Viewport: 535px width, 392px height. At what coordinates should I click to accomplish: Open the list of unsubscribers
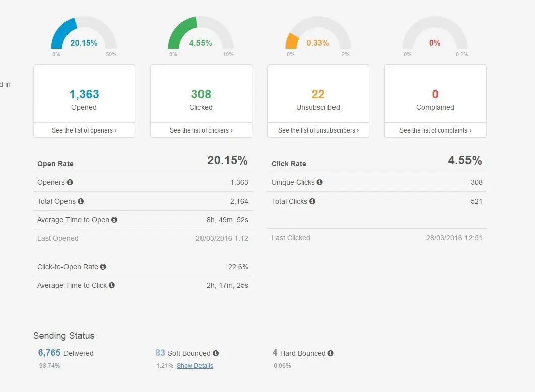(318, 130)
